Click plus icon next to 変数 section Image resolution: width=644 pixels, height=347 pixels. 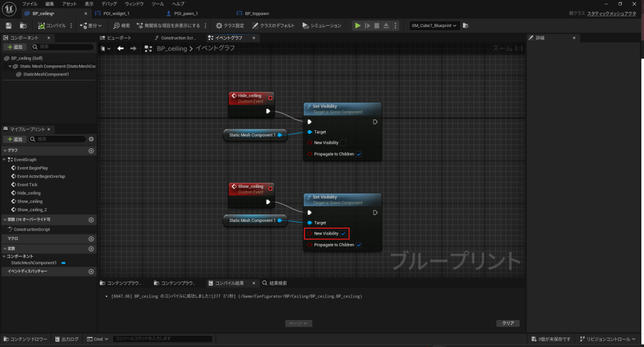tap(91, 250)
